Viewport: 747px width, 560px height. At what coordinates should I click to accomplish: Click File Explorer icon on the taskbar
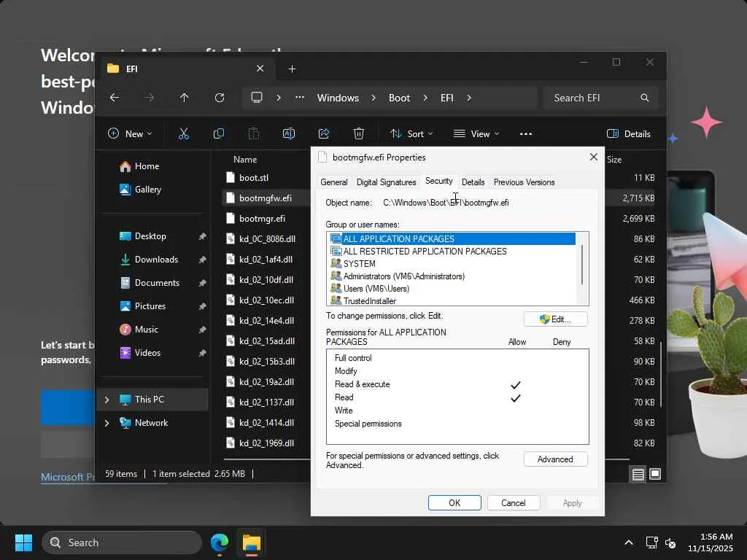(x=252, y=542)
